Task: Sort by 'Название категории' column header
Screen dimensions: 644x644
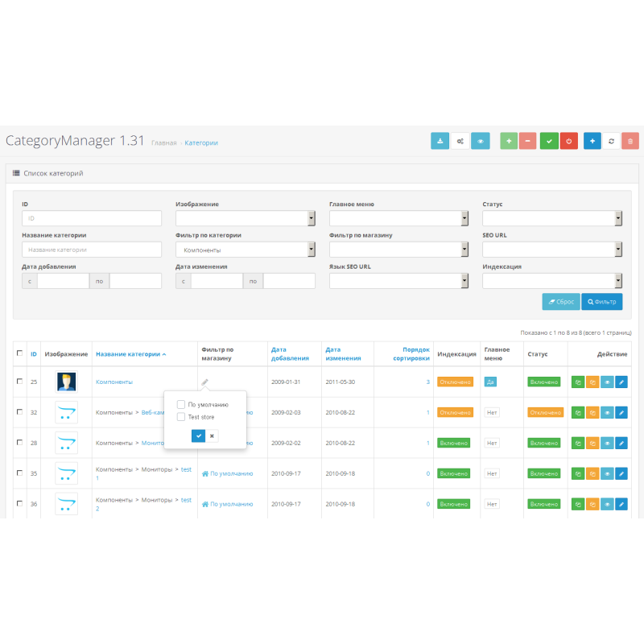Action: [130, 354]
